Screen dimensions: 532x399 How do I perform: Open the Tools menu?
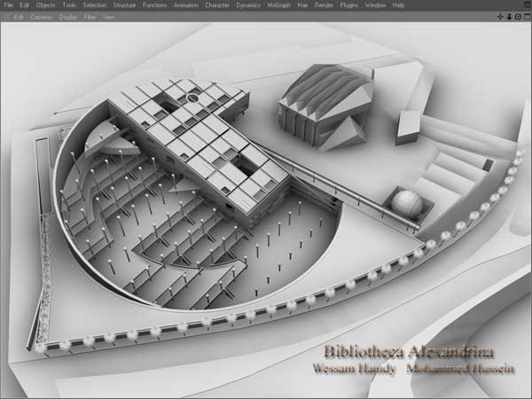tap(69, 5)
